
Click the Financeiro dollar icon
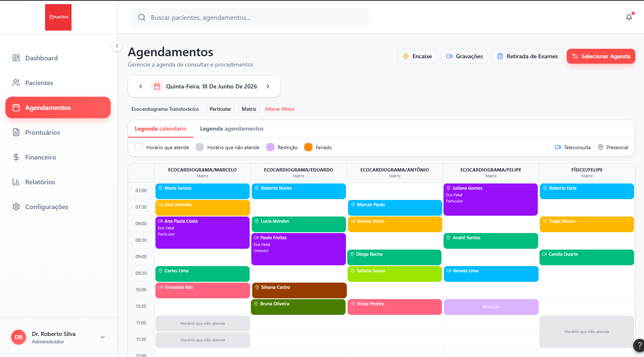[x=16, y=157]
